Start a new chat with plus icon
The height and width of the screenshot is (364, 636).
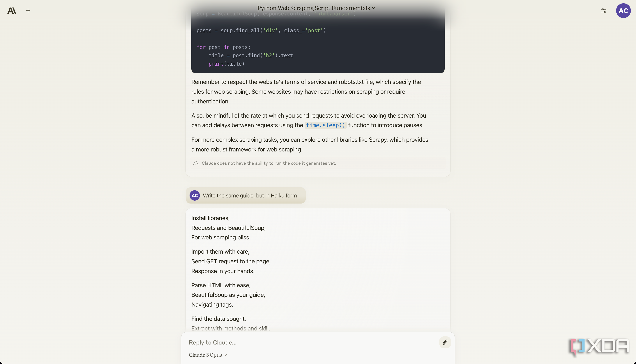click(x=28, y=11)
